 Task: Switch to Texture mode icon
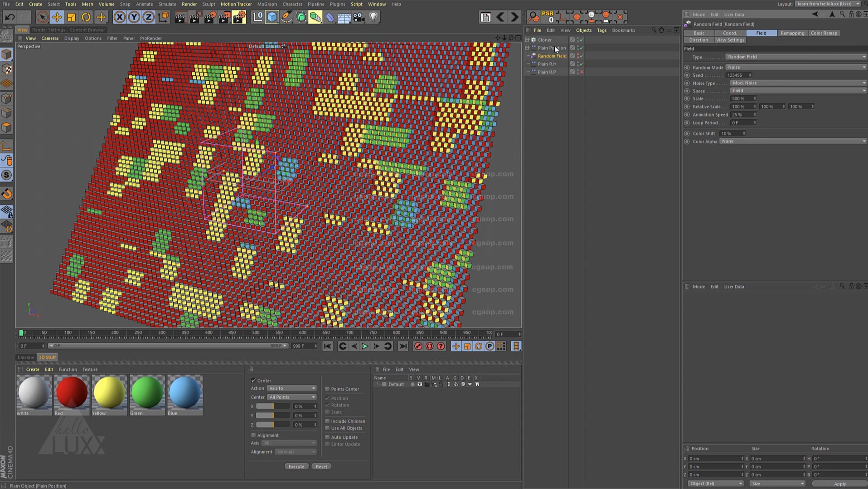[7, 69]
